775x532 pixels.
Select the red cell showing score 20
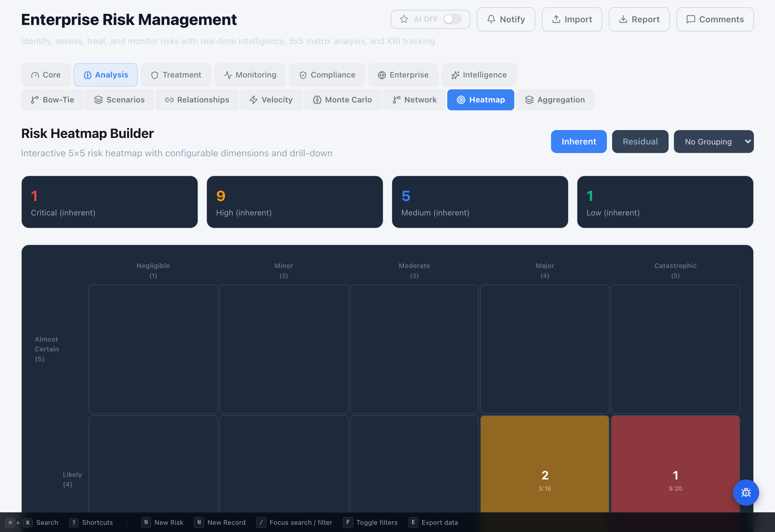coord(675,474)
